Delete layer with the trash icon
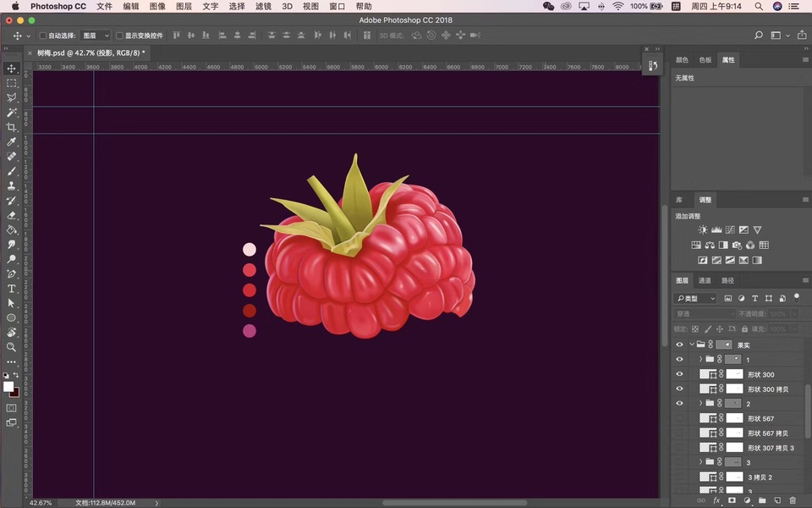The image size is (812, 508). (793, 500)
